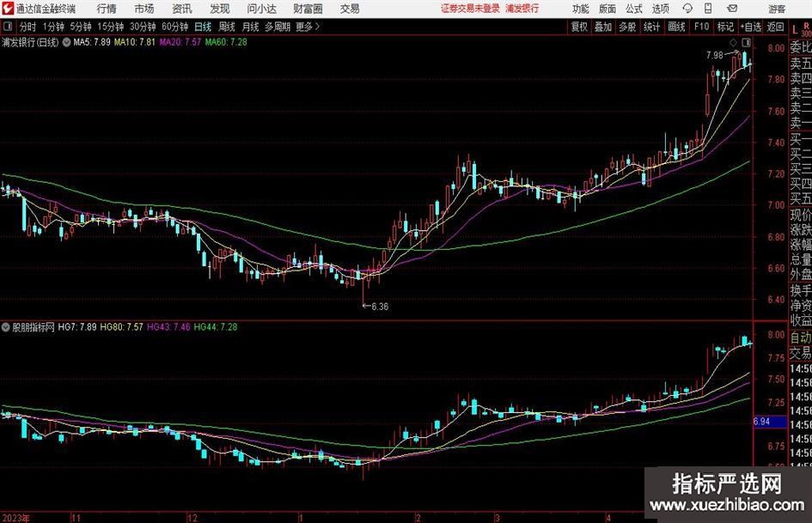
Task: Click the 统计 statistics button
Action: tap(651, 27)
